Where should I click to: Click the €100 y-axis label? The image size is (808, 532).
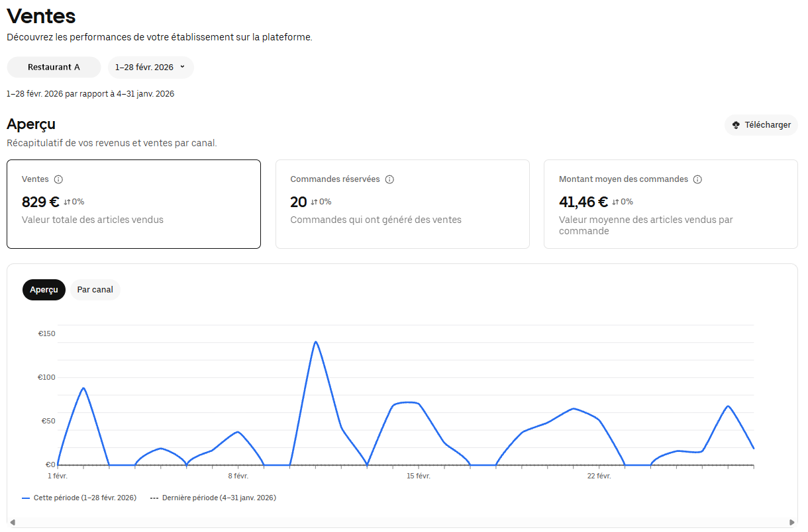click(47, 377)
